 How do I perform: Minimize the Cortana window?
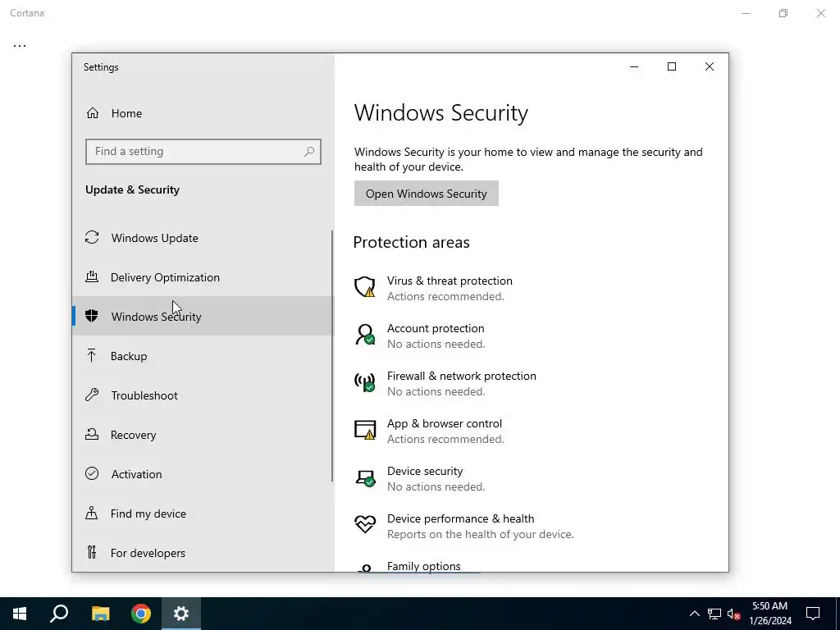pyautogui.click(x=746, y=13)
